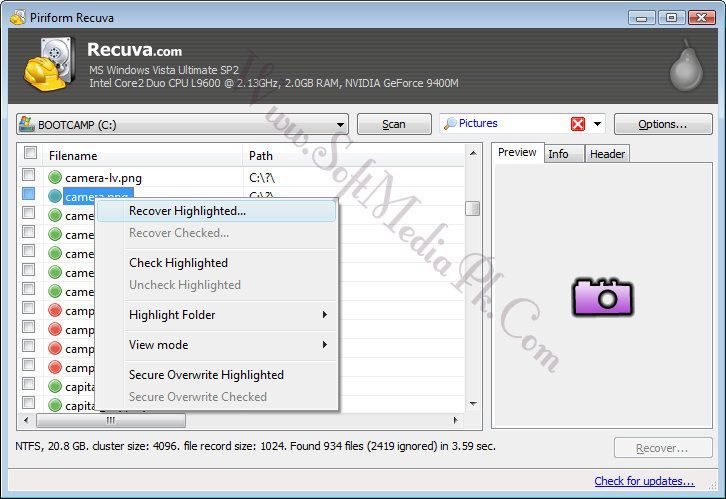Maximize the Piriform Recuva window
726x499 pixels.
tap(671, 18)
